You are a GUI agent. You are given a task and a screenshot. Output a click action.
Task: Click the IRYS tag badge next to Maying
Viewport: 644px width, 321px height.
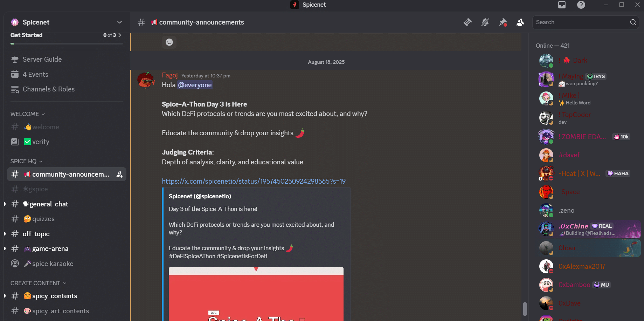pos(596,76)
